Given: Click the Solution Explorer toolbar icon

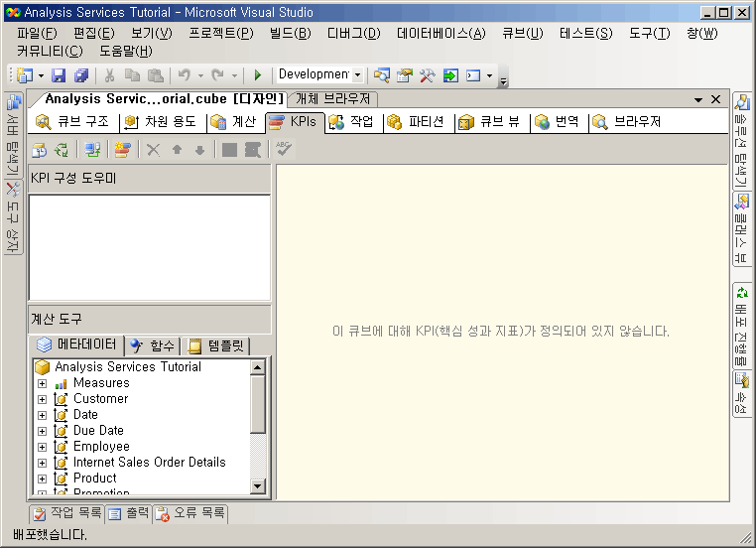Looking at the screenshot, I should tap(381, 75).
